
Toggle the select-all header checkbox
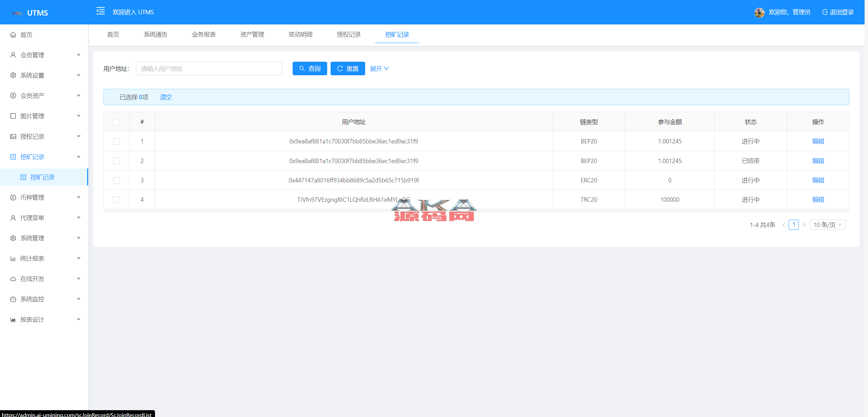(117, 122)
